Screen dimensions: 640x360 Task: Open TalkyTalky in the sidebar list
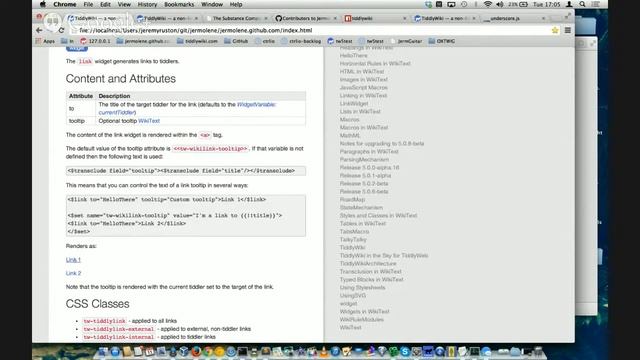[x=353, y=240]
